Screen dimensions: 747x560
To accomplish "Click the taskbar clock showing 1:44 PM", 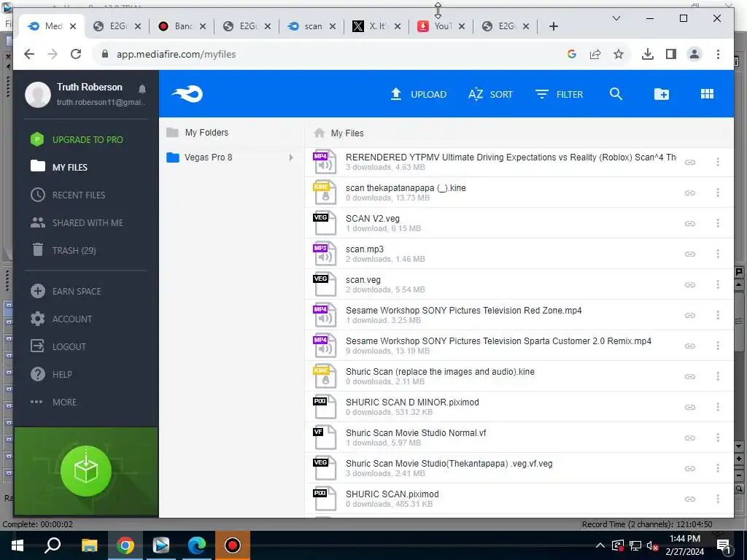I will [x=684, y=545].
